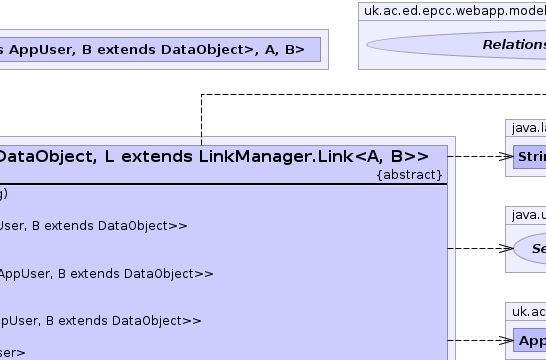Select 'User, B extends DataObject>>' member line
This screenshot has height=360, width=546.
[93, 226]
